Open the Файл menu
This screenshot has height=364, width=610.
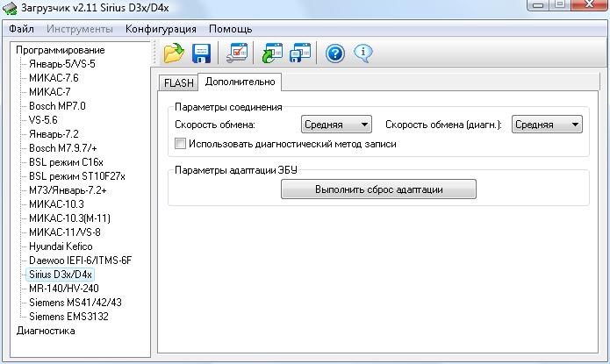coord(21,29)
